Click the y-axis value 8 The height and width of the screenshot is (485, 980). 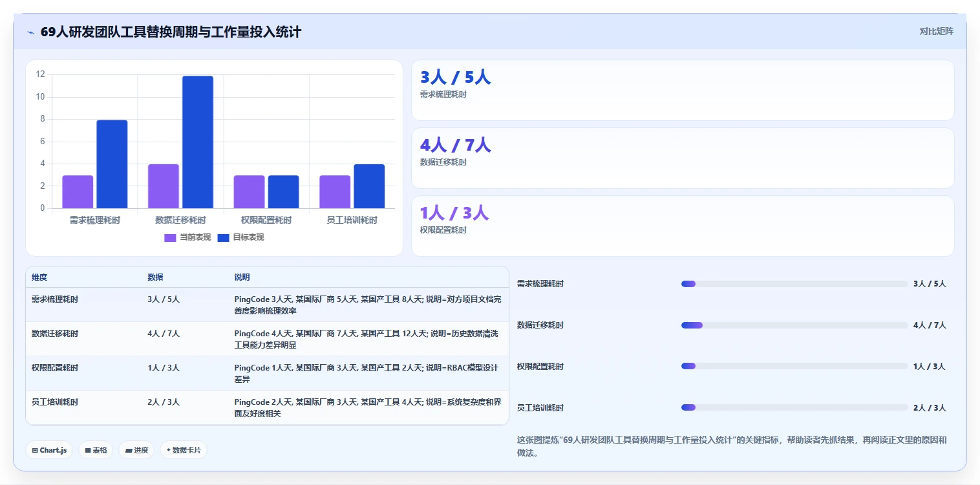click(x=43, y=119)
